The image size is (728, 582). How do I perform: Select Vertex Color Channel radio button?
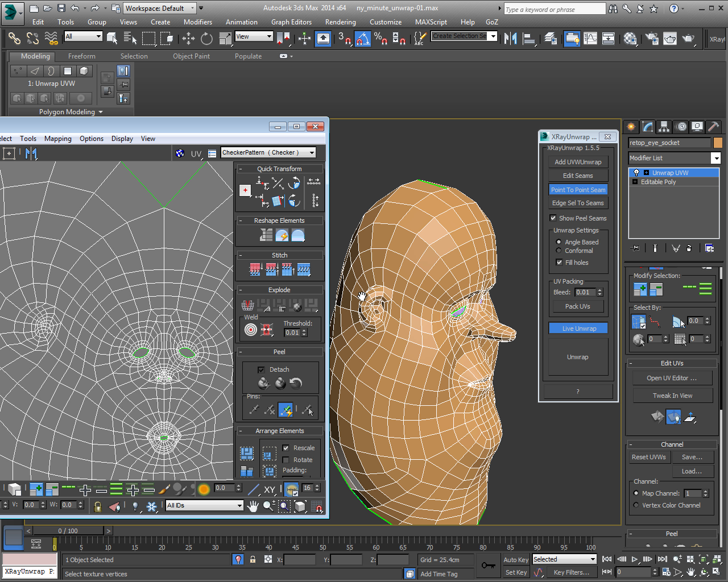coord(636,505)
